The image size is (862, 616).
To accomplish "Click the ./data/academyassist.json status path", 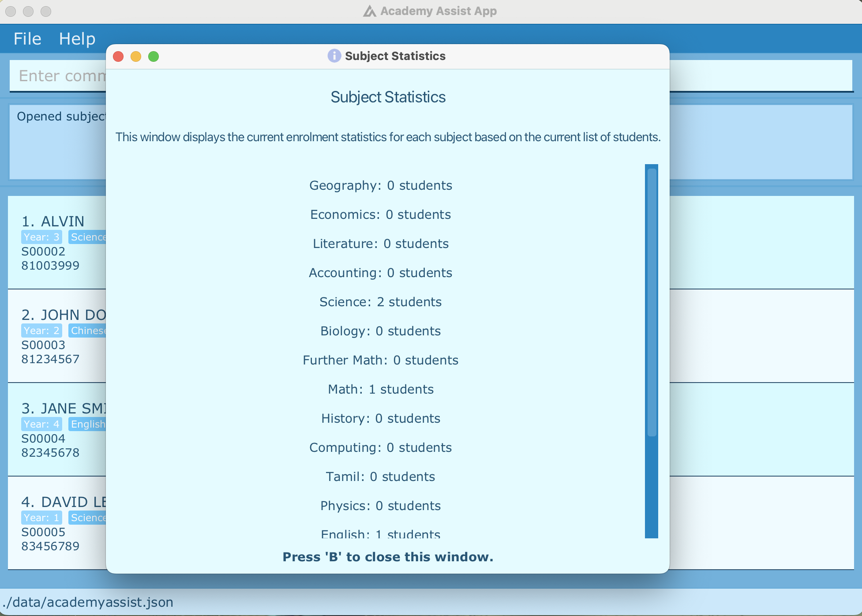I will coord(88,602).
